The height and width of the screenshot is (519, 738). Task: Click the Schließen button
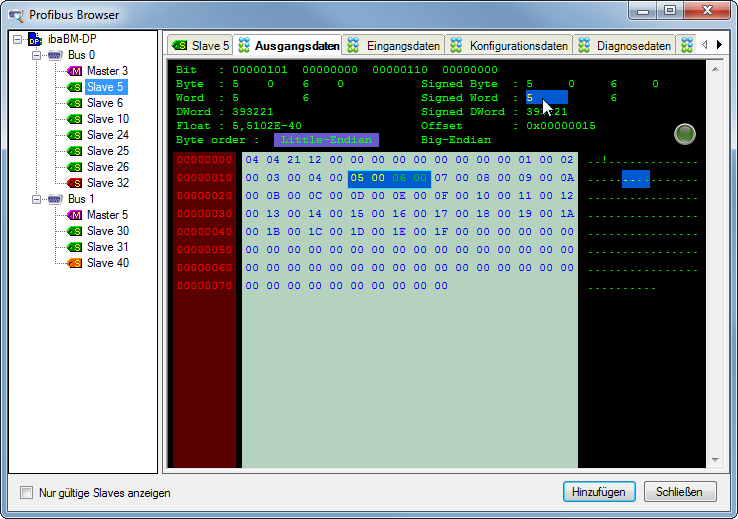[x=680, y=492]
